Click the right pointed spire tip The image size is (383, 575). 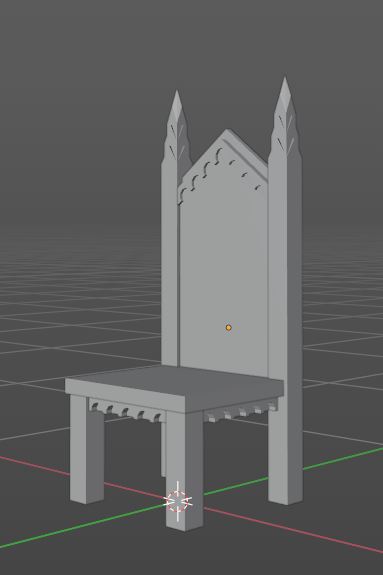pyautogui.click(x=285, y=84)
